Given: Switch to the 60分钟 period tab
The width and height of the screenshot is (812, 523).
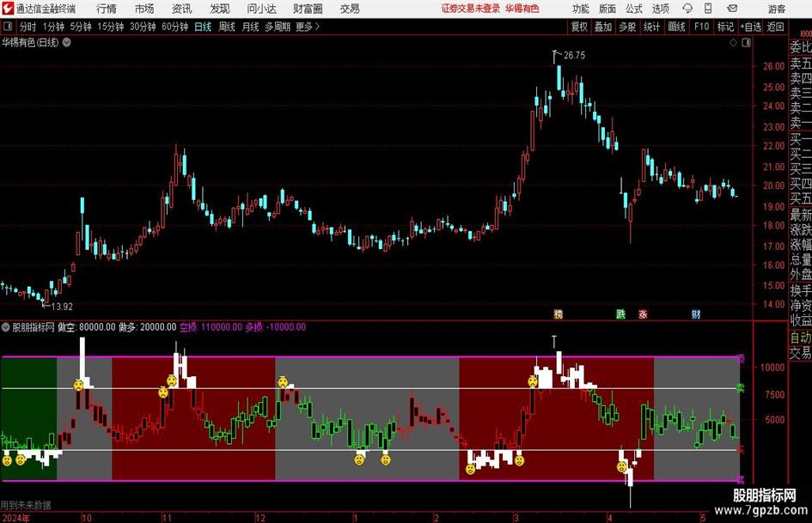Looking at the screenshot, I should [x=174, y=27].
